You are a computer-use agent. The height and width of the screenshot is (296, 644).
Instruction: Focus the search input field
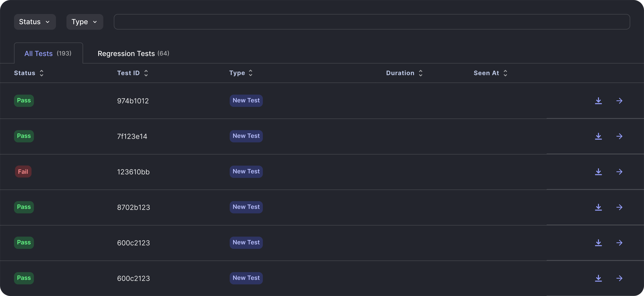point(372,22)
